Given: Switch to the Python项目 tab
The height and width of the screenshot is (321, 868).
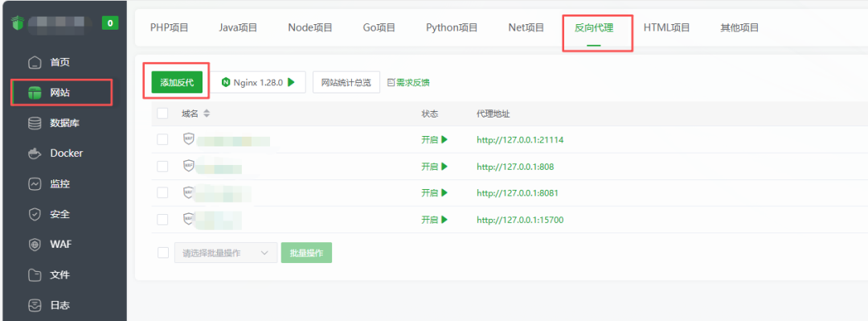Looking at the screenshot, I should (452, 27).
